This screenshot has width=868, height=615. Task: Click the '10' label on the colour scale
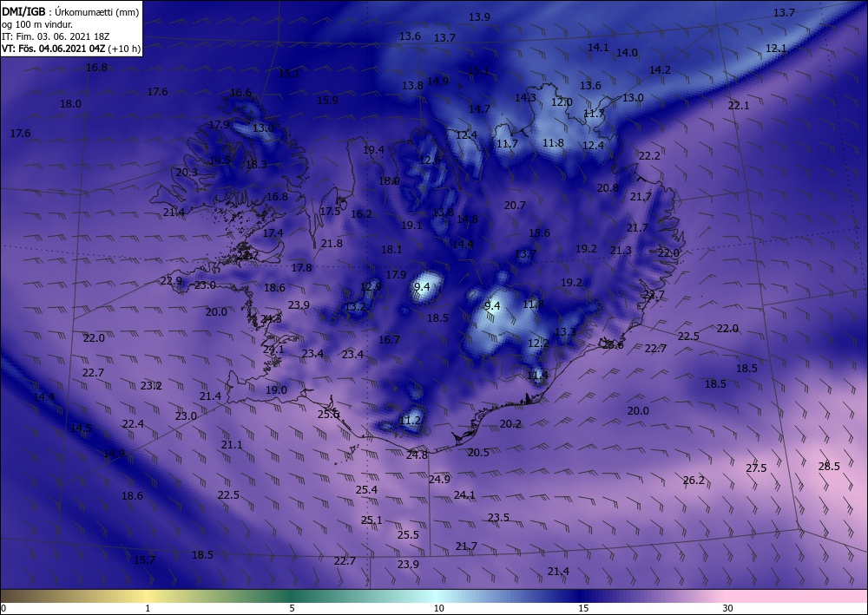[x=438, y=609]
